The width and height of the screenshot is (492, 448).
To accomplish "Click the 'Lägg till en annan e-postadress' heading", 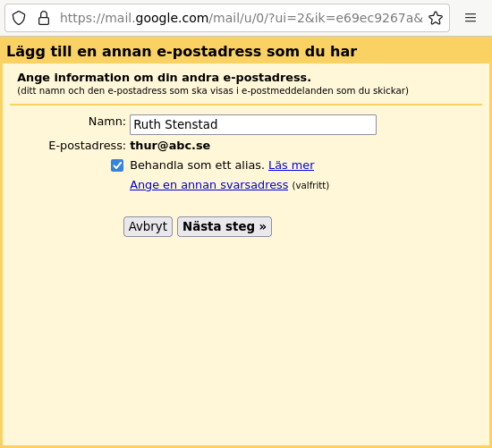I will 182,52.
